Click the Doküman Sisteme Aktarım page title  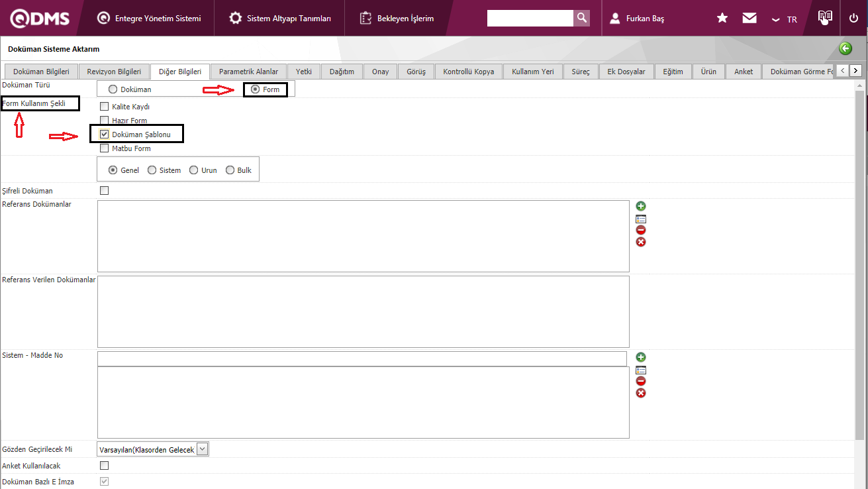tap(54, 49)
